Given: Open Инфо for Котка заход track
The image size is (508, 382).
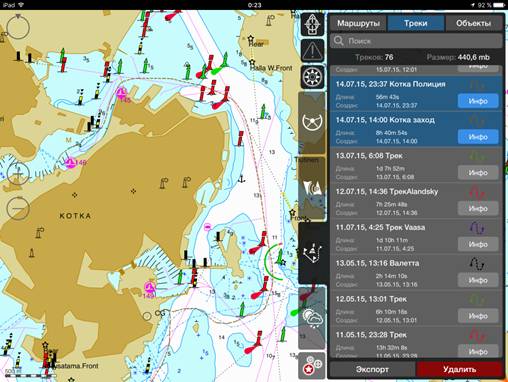Looking at the screenshot, I should (x=478, y=137).
